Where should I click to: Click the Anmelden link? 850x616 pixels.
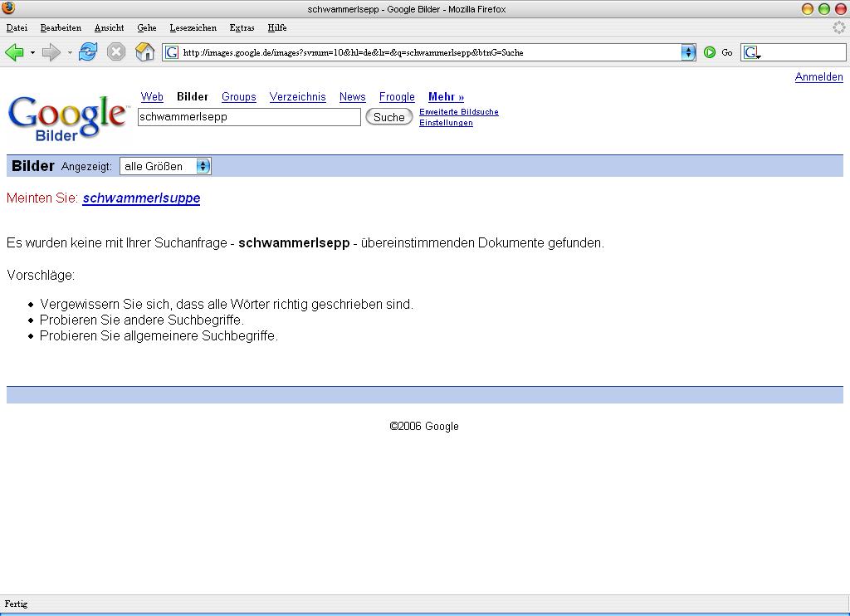[818, 77]
